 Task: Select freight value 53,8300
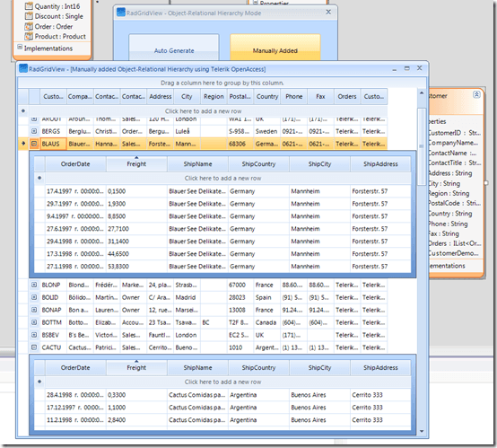tap(136, 267)
